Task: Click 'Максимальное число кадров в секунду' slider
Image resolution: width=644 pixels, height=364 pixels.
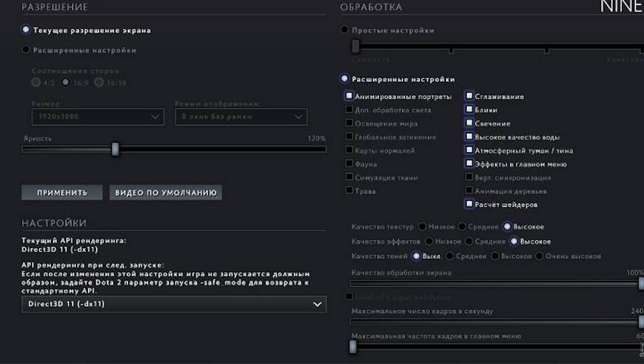Action: tap(496, 322)
